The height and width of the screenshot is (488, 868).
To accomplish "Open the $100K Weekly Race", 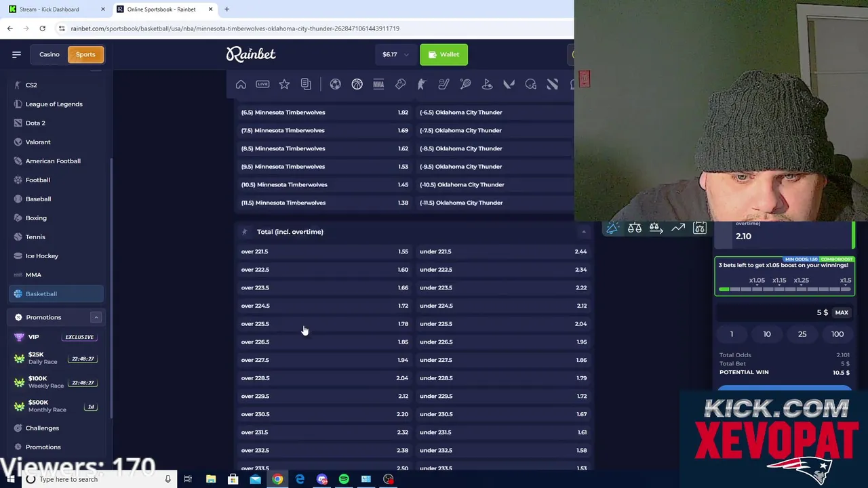I will pos(56,382).
